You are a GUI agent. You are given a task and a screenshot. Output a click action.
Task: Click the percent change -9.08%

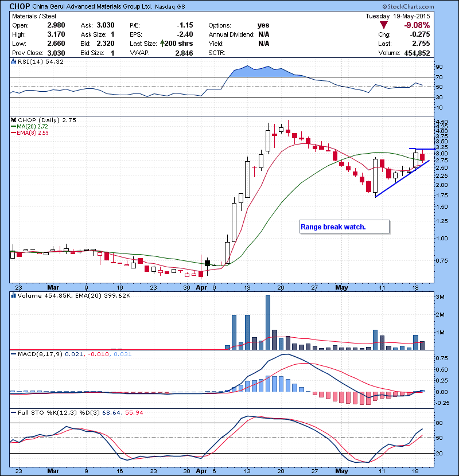(417, 25)
